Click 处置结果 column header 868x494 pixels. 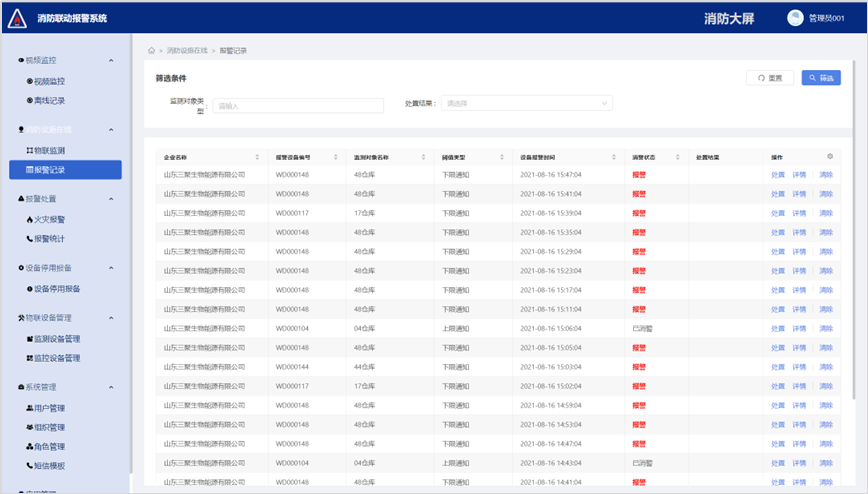pyautogui.click(x=707, y=157)
